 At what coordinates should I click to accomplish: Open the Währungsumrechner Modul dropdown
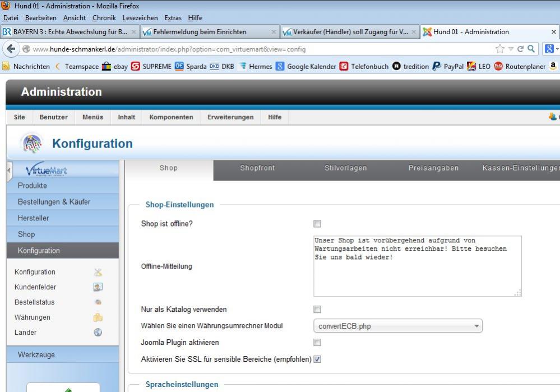click(x=397, y=326)
